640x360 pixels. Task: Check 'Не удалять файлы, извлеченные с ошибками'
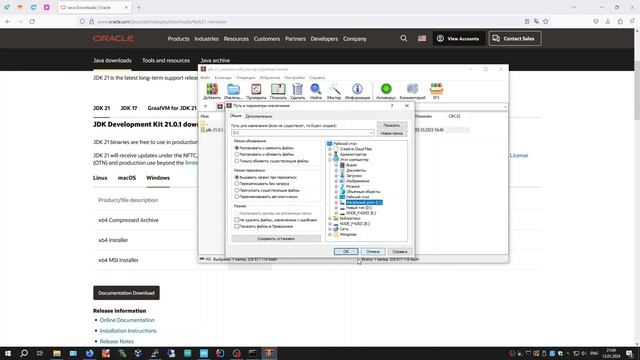point(237,220)
